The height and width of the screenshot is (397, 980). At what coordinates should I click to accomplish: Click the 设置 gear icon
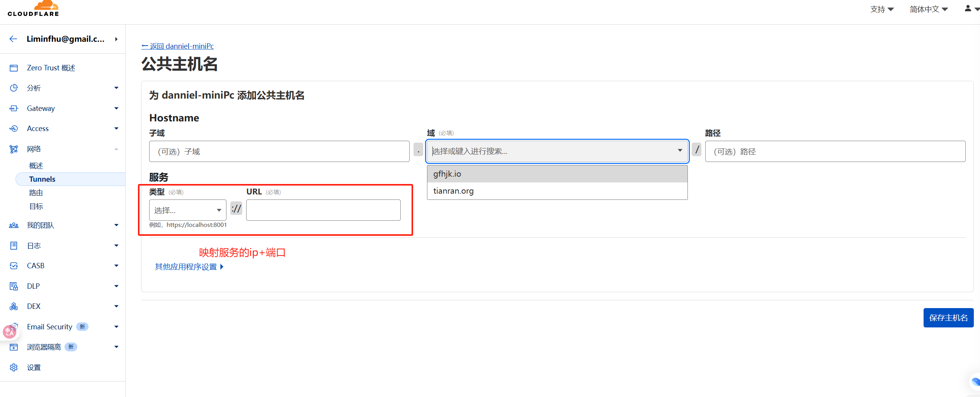[14, 367]
